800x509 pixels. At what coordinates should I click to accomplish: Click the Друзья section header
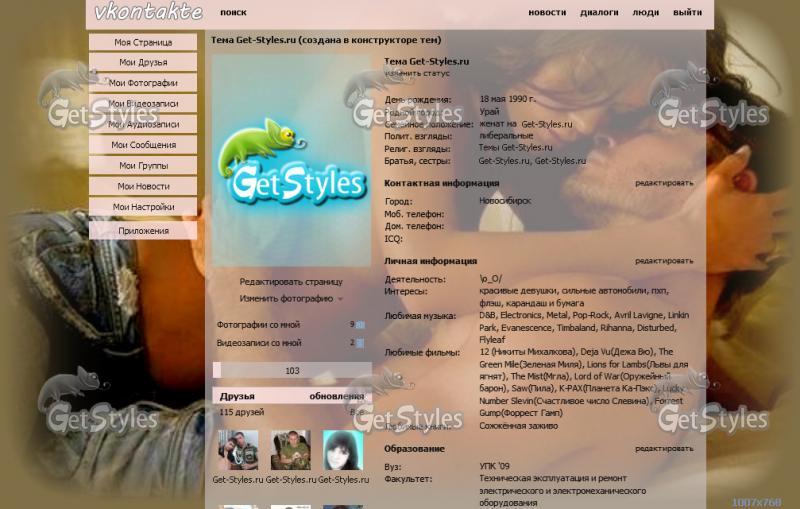[237, 396]
